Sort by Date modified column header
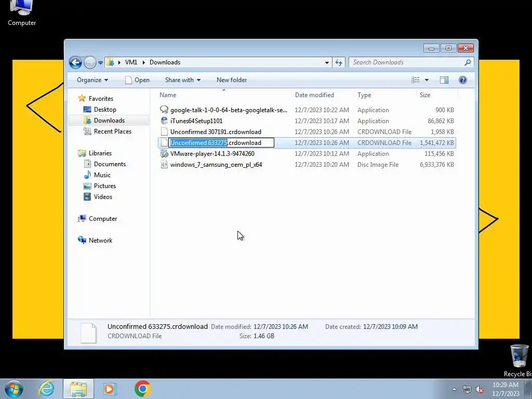Screen dimensions: 532x399 pos(322,95)
